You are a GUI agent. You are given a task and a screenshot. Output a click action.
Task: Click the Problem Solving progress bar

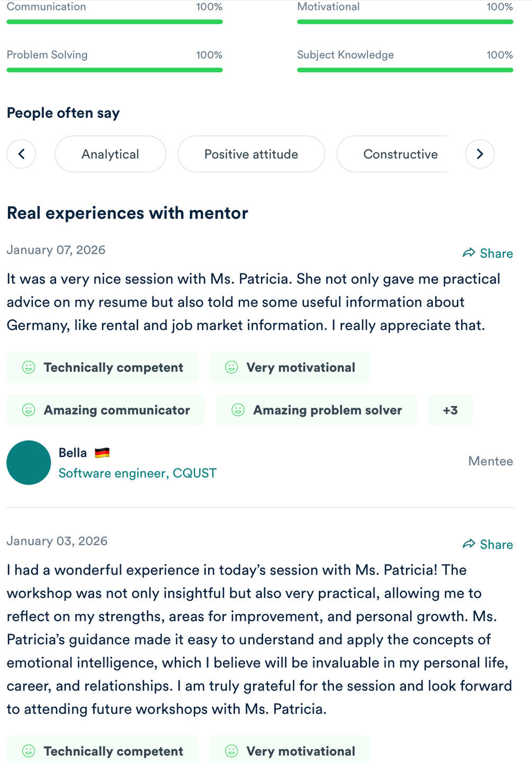tap(114, 70)
